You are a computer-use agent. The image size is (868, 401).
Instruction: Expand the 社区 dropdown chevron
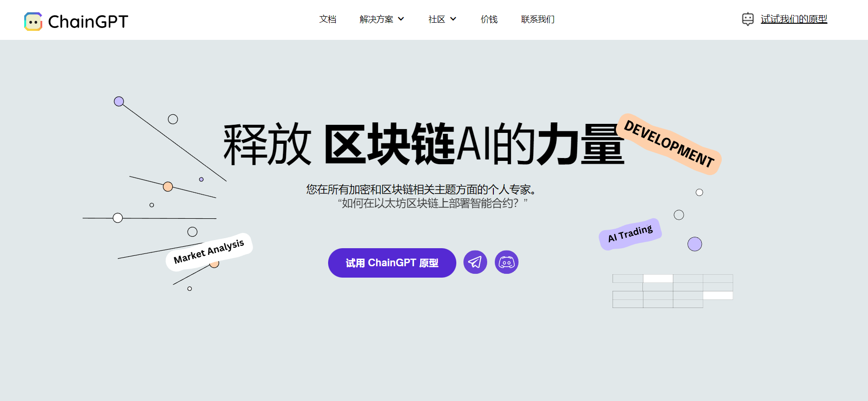pyautogui.click(x=453, y=19)
